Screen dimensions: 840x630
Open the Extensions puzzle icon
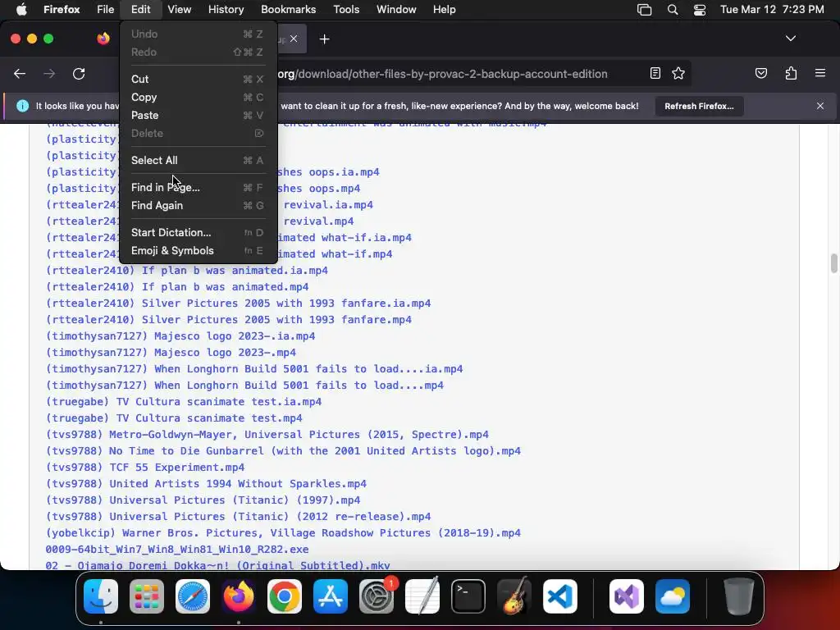[791, 73]
